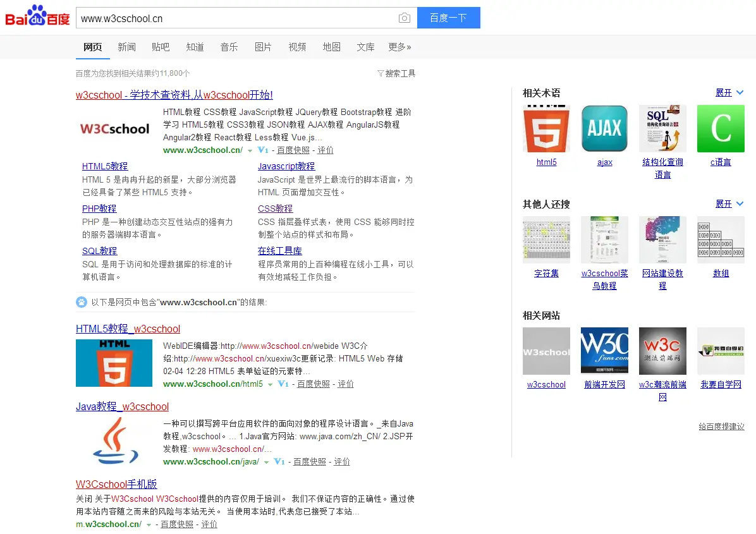
Task: Open the 知道 tab
Action: tap(195, 47)
